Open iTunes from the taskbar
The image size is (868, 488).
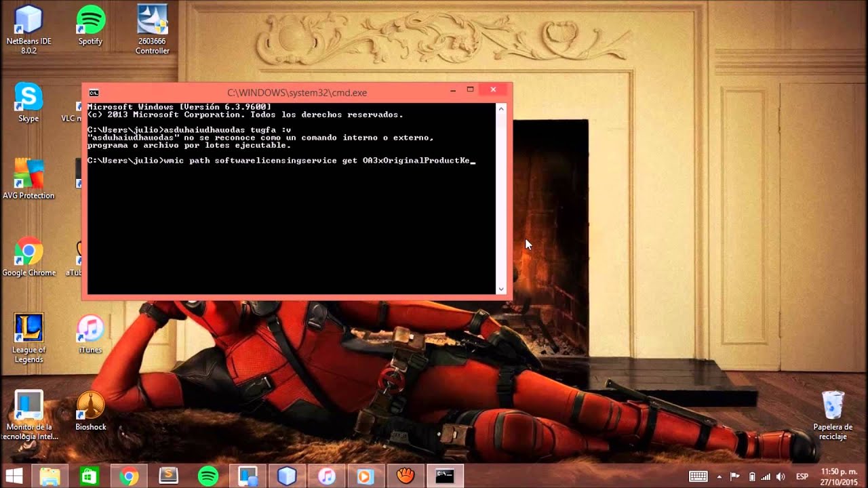coord(326,476)
